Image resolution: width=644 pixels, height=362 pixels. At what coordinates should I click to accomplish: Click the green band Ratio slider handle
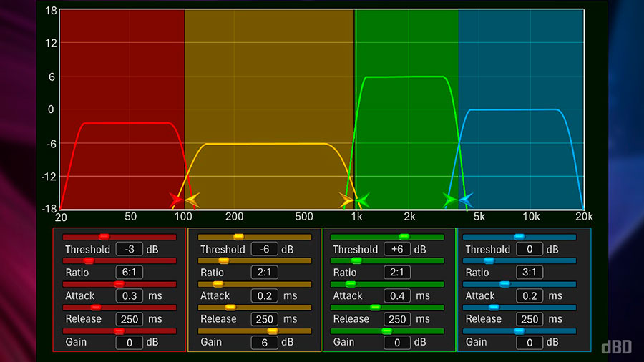pos(356,260)
